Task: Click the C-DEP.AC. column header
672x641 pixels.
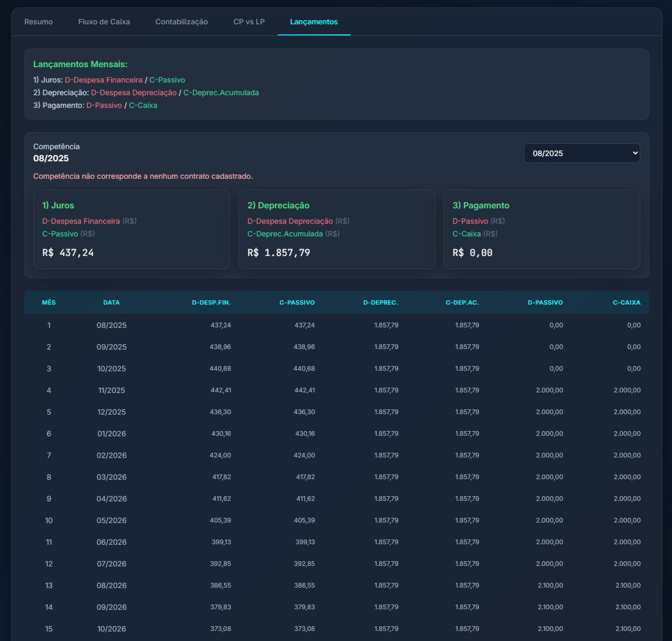Action: 462,303
